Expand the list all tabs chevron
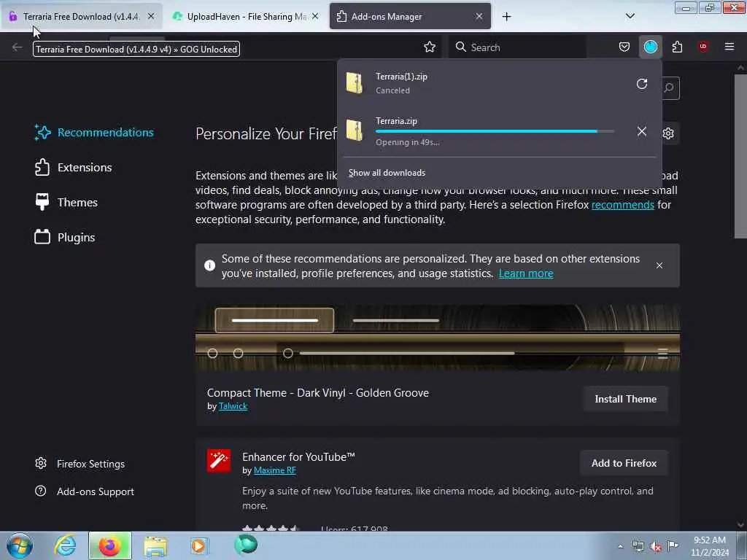 [x=630, y=16]
